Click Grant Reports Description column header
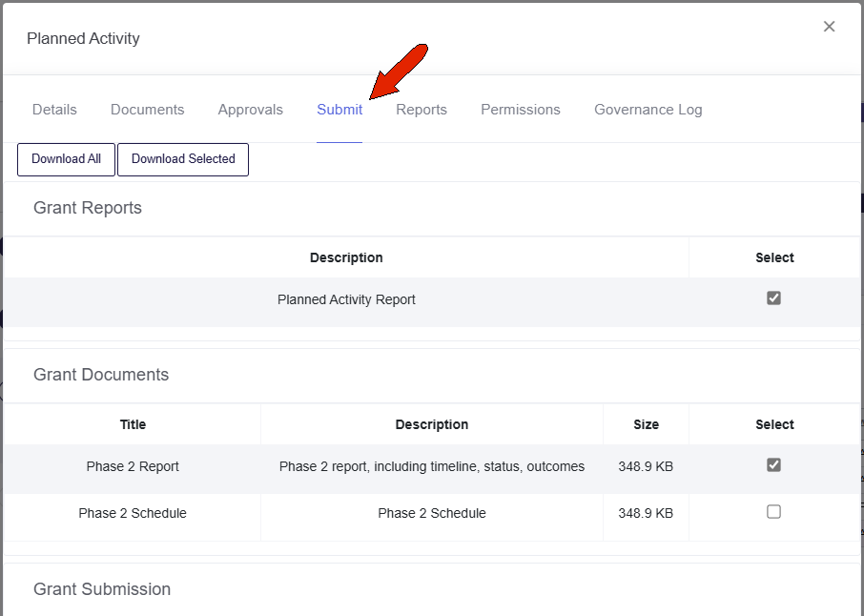 (346, 257)
